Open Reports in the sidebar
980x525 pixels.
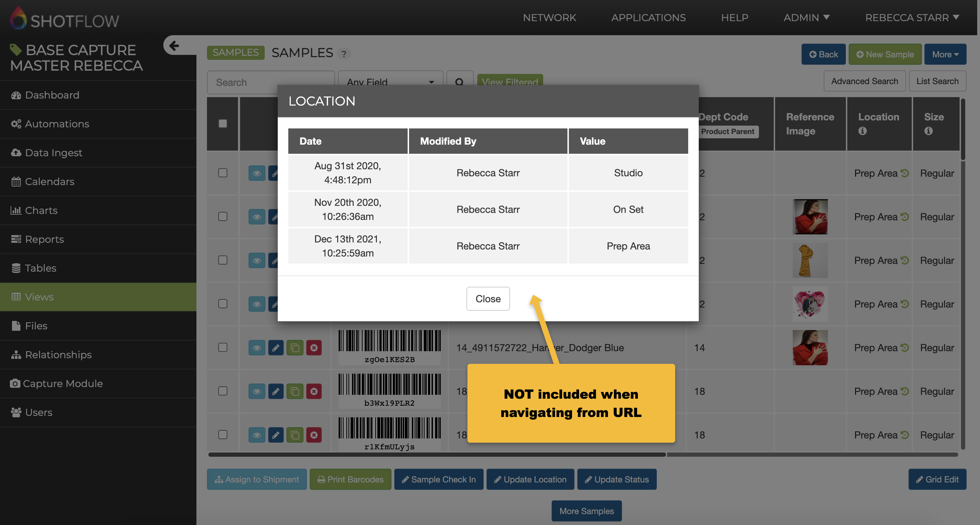(x=44, y=239)
